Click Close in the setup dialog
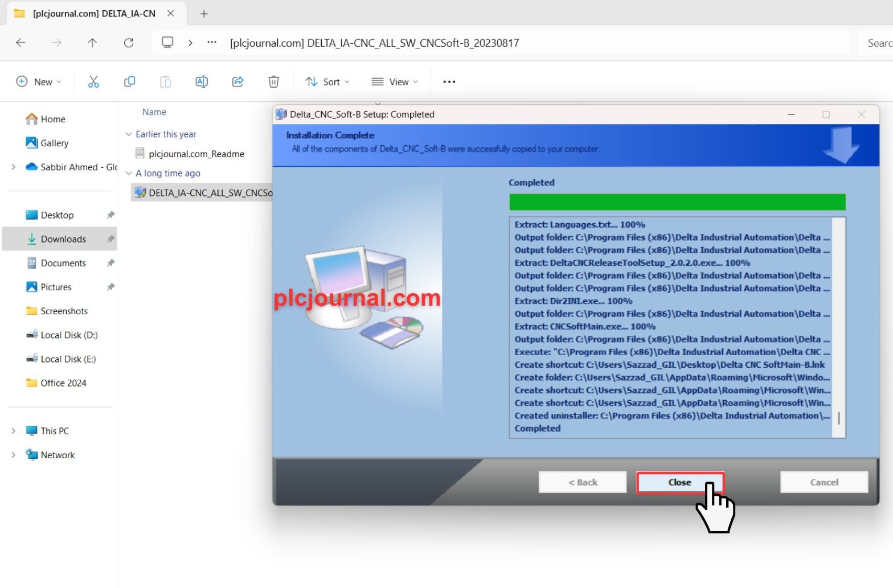This screenshot has width=893, height=588. tap(680, 482)
